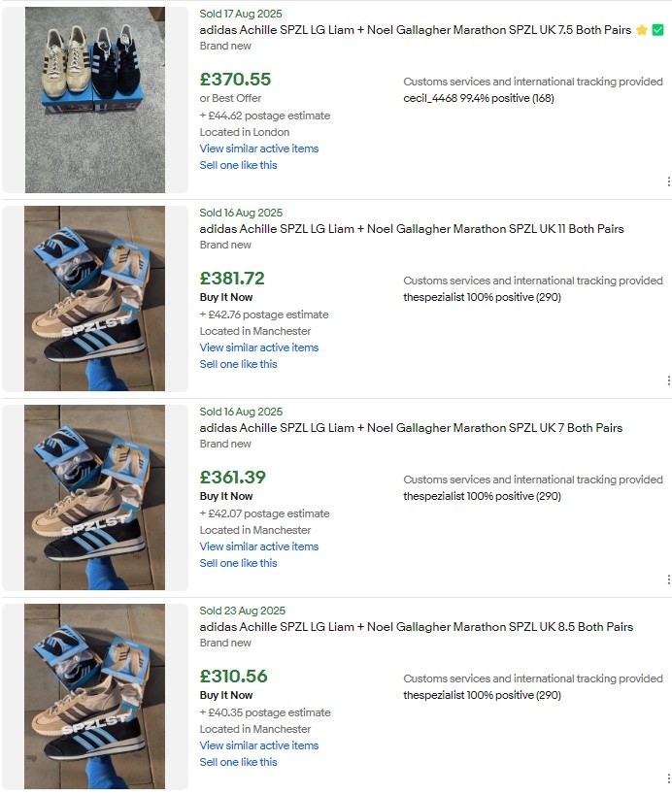Screen dimensions: 672x794
Task: Open three-dot menu for UK 7 listing
Action: tap(668, 579)
